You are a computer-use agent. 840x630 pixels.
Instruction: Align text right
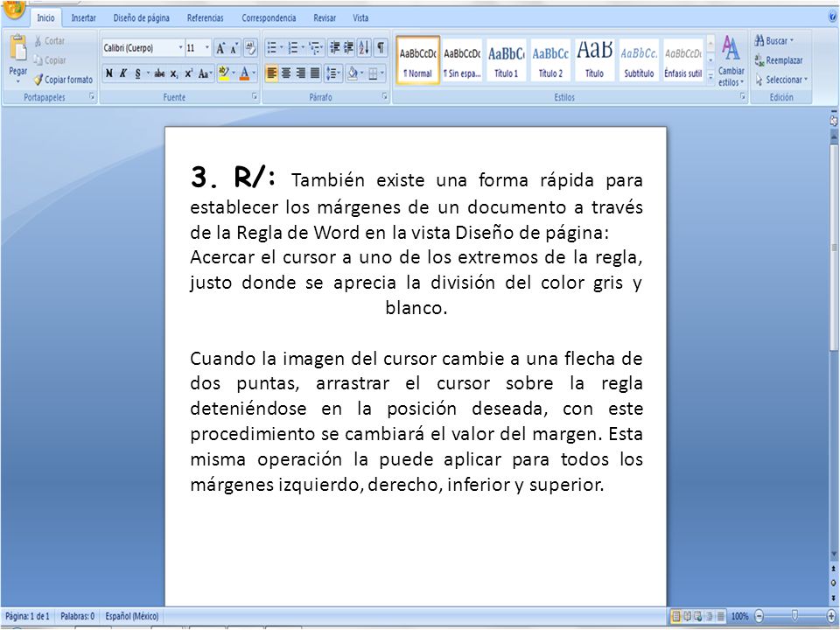pos(300,73)
